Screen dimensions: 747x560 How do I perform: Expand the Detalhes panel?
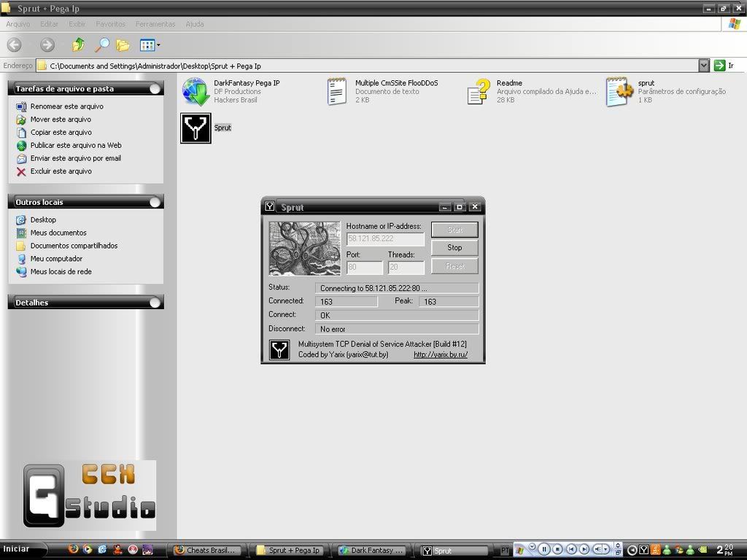[155, 303]
